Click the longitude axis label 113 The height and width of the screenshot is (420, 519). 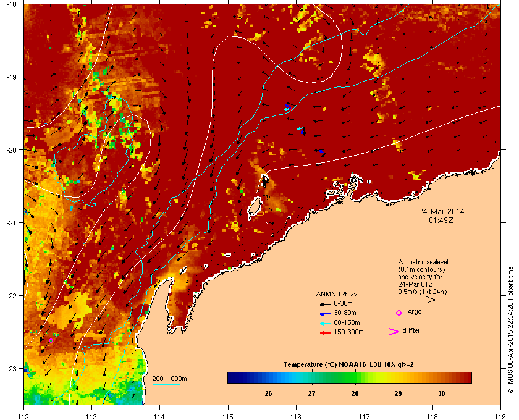91,416
